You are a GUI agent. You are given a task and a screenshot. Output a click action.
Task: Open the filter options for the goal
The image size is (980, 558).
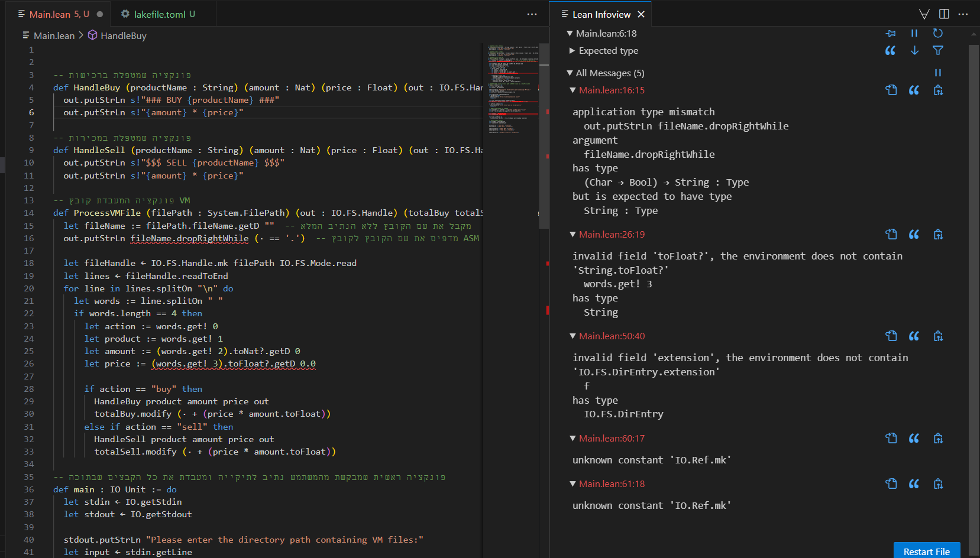point(938,51)
